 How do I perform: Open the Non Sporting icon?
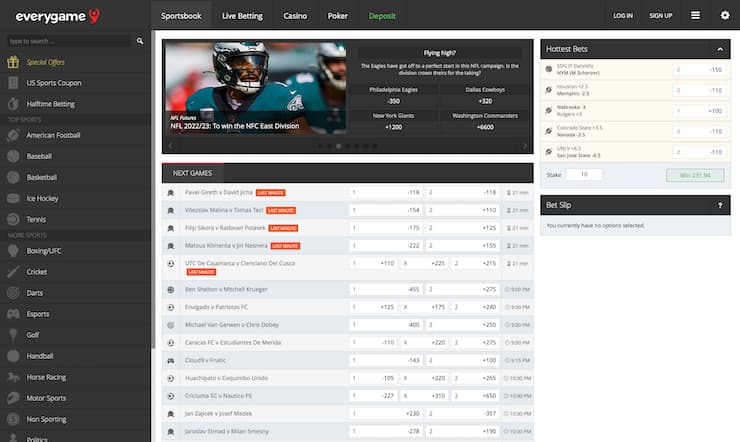13,419
